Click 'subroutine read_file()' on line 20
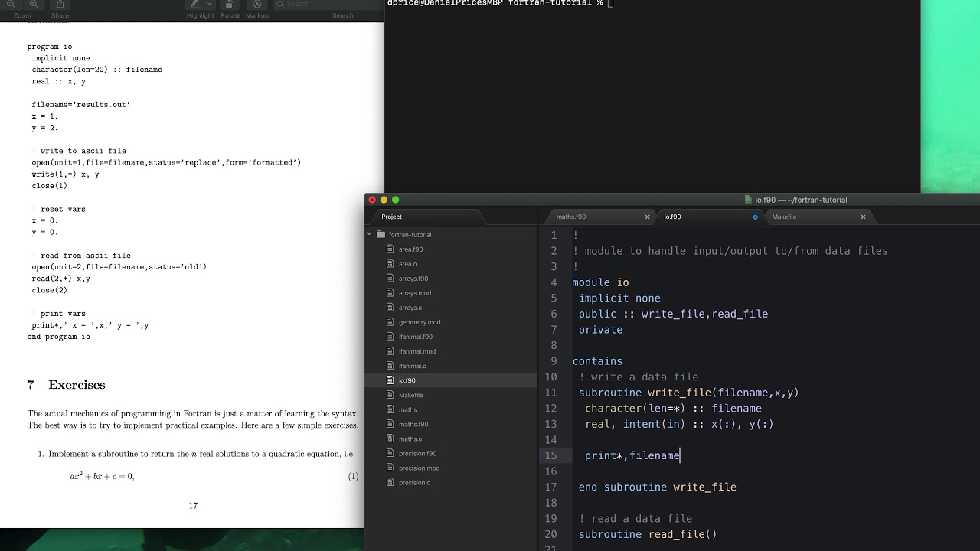The image size is (980, 551). click(648, 534)
